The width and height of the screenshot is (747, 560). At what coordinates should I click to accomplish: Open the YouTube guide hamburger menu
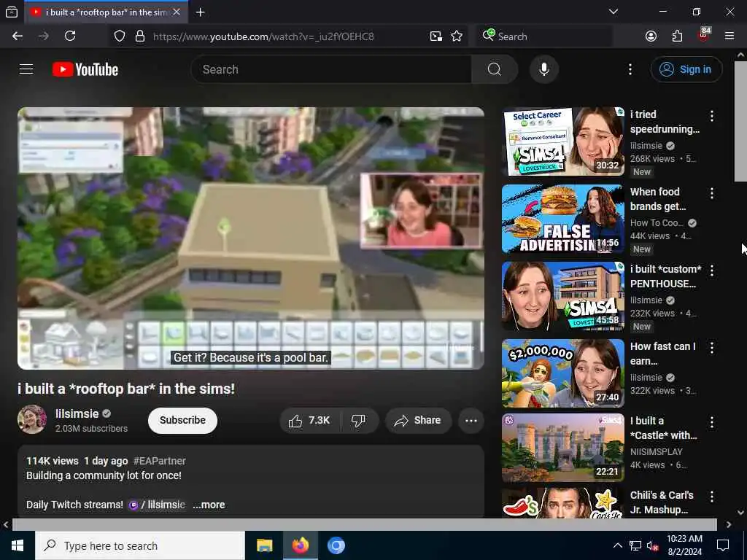[26, 69]
